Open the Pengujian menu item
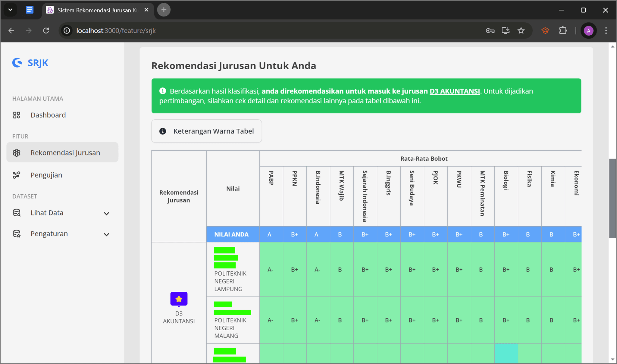 point(62,175)
